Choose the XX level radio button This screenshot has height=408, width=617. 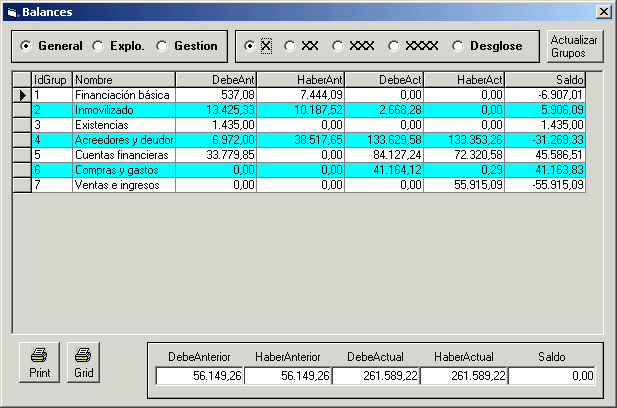290,46
